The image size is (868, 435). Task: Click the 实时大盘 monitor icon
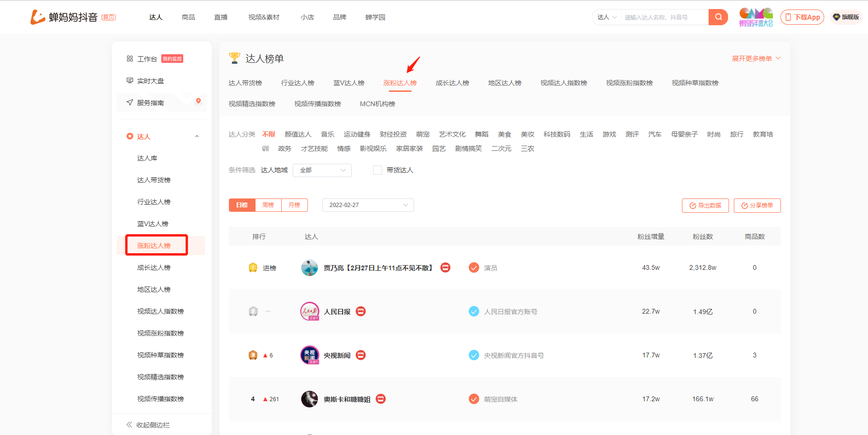[x=129, y=80]
